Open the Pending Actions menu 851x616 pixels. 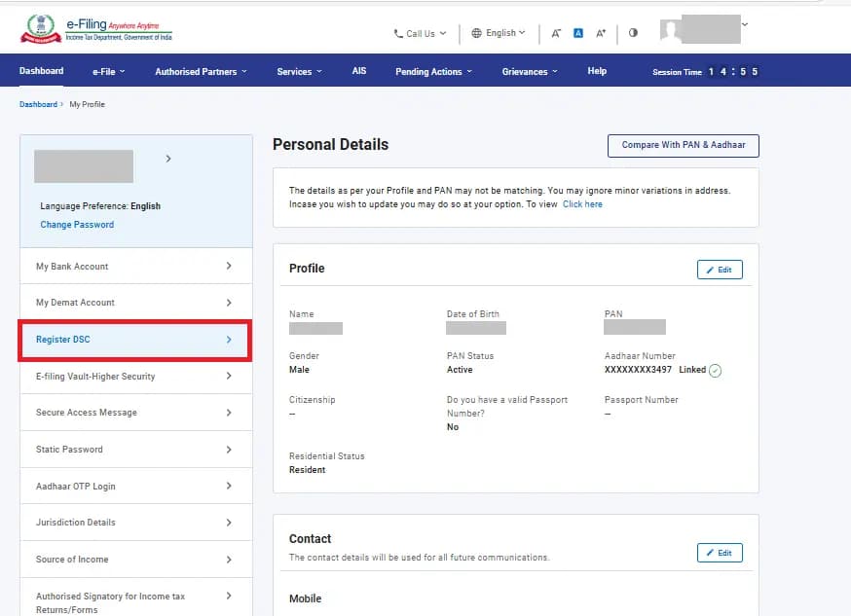tap(432, 70)
